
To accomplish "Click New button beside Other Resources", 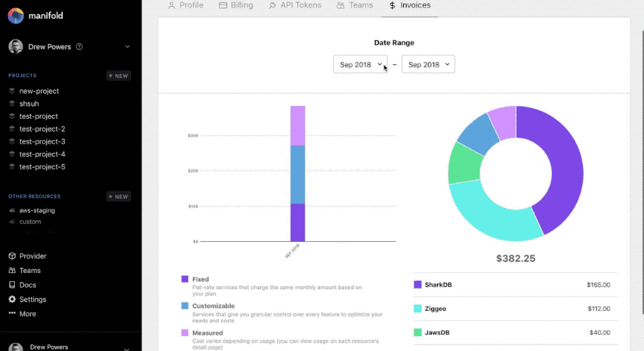I will pos(119,196).
